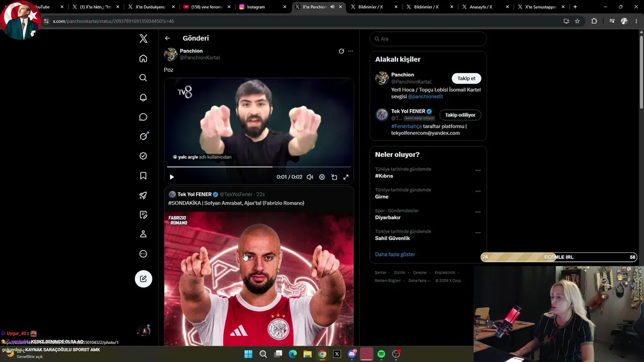Screen dimensions: 644x362
Task: Bookmark this page with the star icon
Action: click(577, 21)
